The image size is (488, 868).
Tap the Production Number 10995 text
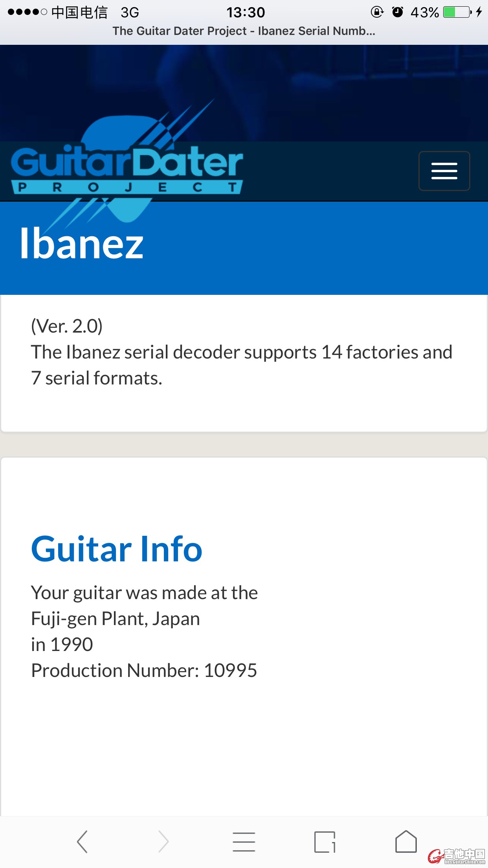pyautogui.click(x=144, y=670)
